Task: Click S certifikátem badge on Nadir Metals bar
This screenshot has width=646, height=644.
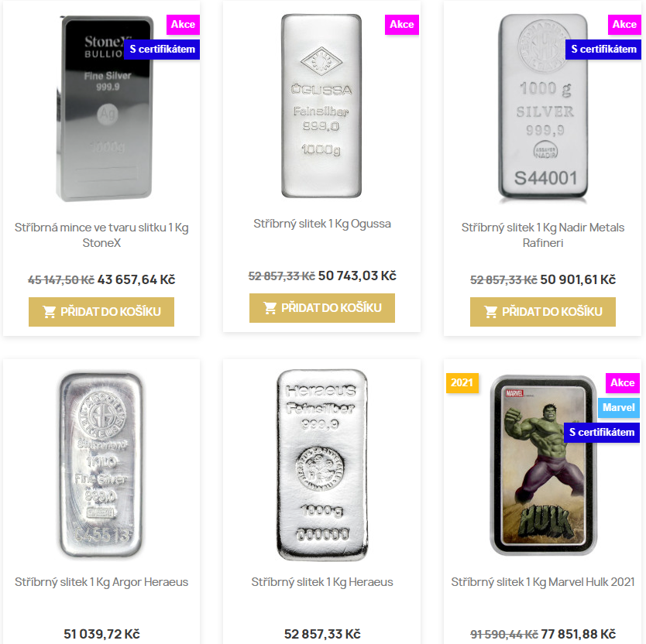Action: (x=603, y=50)
